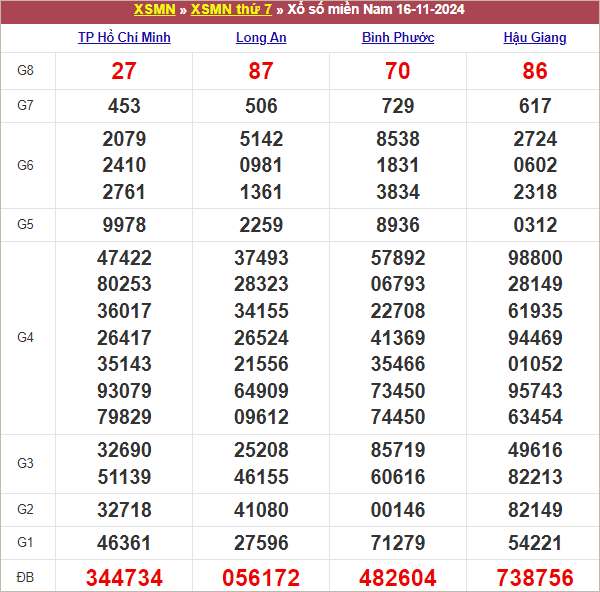600x592 pixels.
Task: Open the XSMN thứ 7 link
Action: click(231, 9)
